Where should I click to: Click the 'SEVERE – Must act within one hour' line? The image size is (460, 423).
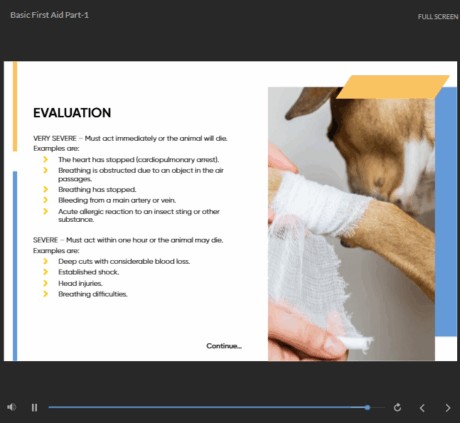[128, 240]
